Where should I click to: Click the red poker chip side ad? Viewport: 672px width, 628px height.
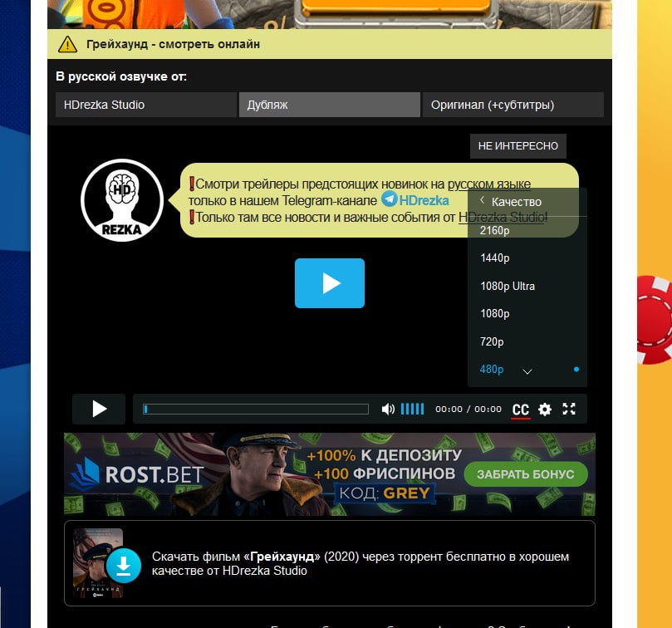click(x=653, y=319)
